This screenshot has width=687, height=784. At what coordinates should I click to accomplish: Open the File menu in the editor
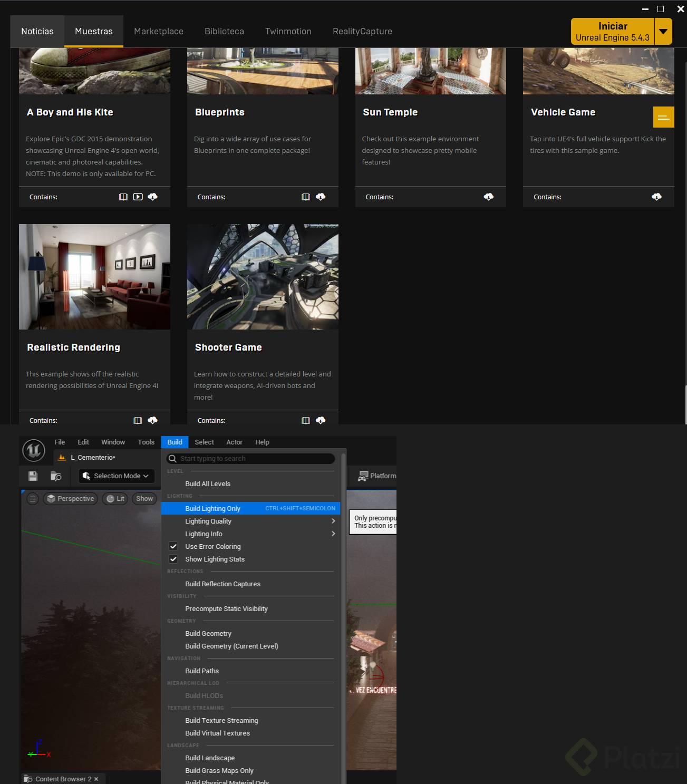point(60,442)
